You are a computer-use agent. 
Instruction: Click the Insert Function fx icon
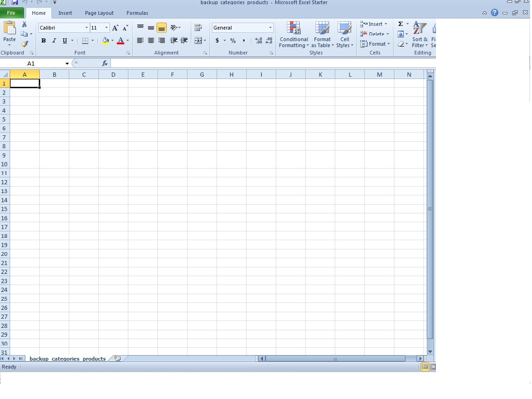click(x=104, y=63)
